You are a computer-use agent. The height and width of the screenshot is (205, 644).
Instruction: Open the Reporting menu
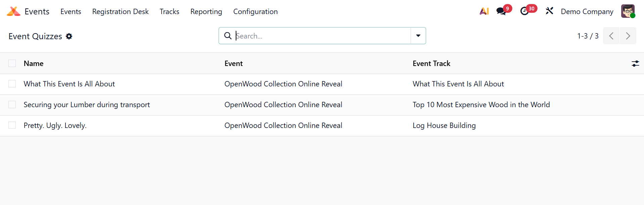point(206,12)
